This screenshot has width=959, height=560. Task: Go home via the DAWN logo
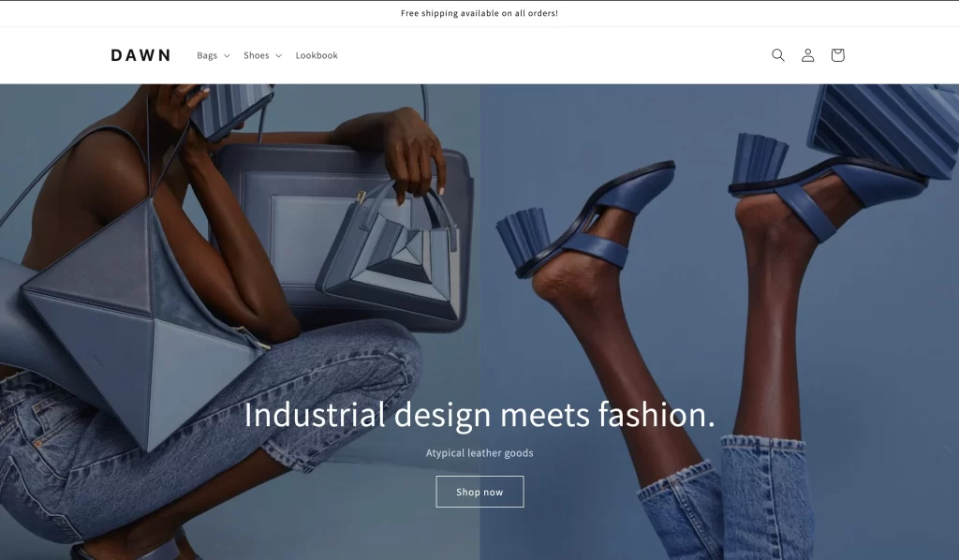point(140,55)
